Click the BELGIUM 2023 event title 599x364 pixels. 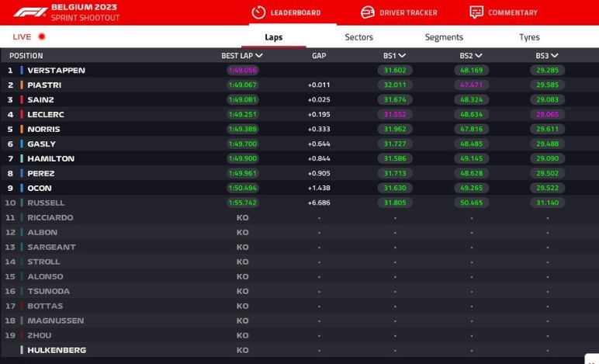84,7
